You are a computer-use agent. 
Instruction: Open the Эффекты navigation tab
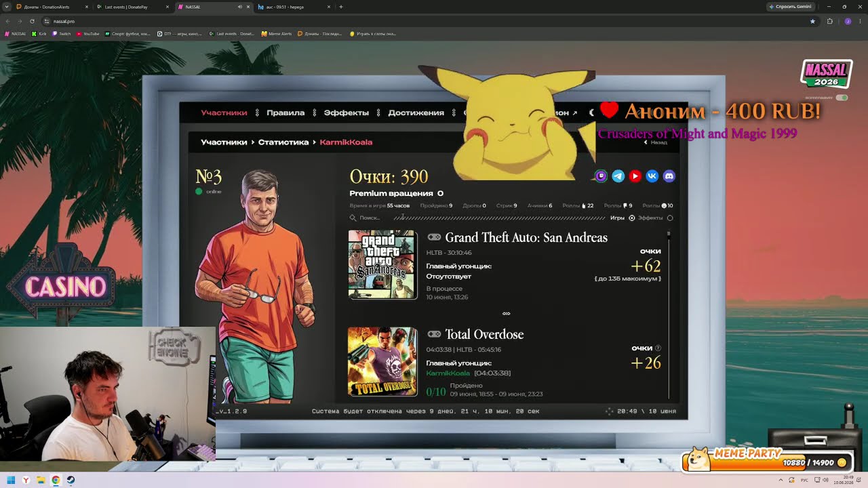(x=347, y=113)
